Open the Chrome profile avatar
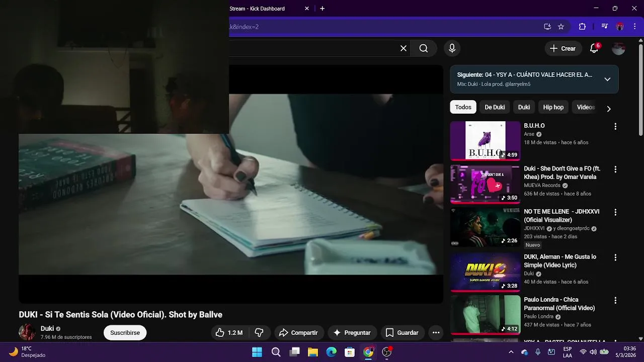This screenshot has width=644, height=362. pyautogui.click(x=620, y=27)
